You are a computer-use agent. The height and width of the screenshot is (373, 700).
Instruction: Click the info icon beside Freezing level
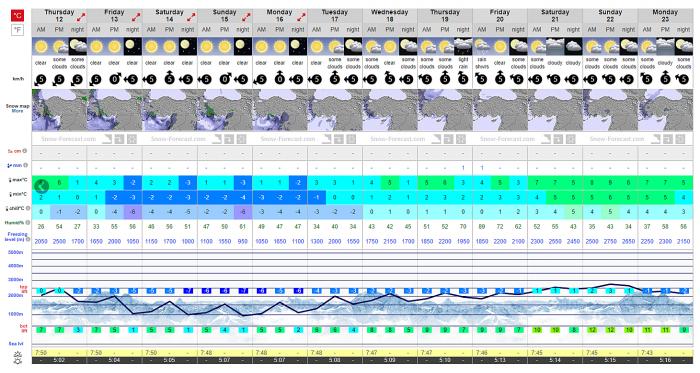pyautogui.click(x=28, y=239)
